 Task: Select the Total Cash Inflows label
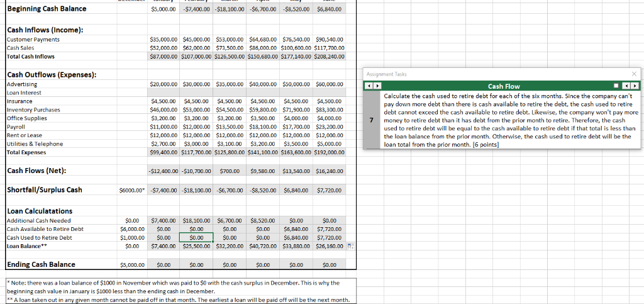click(x=31, y=57)
